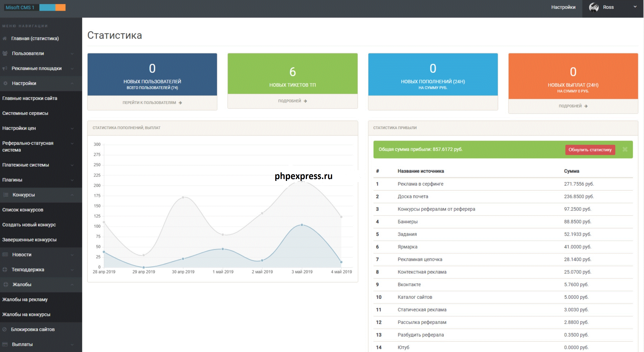Click Рекламная цепочка row
Viewport: 644px width, 352px height.
[503, 259]
